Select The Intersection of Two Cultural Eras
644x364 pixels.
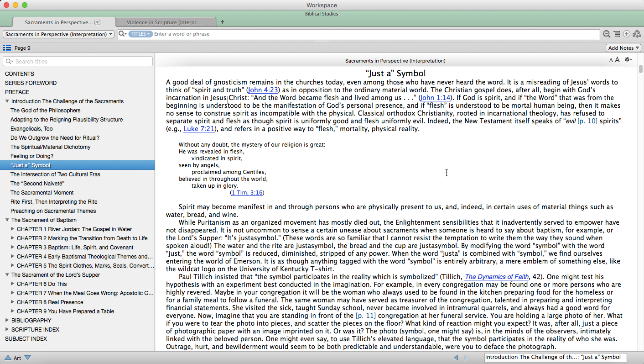pos(55,174)
